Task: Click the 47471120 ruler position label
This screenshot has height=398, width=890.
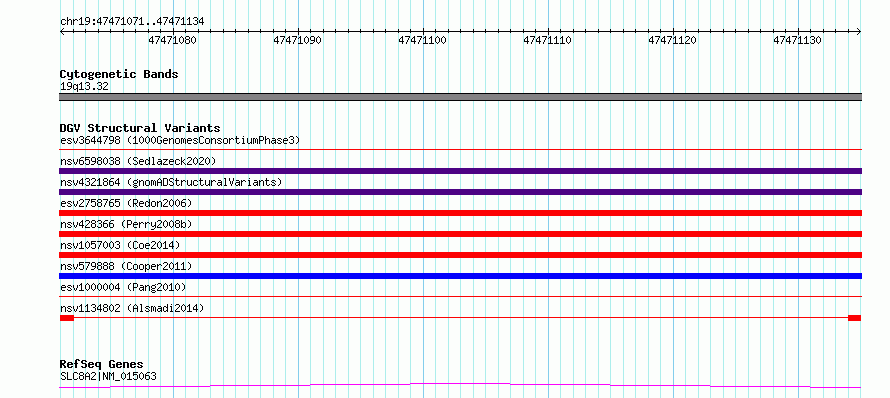Action: (672, 40)
